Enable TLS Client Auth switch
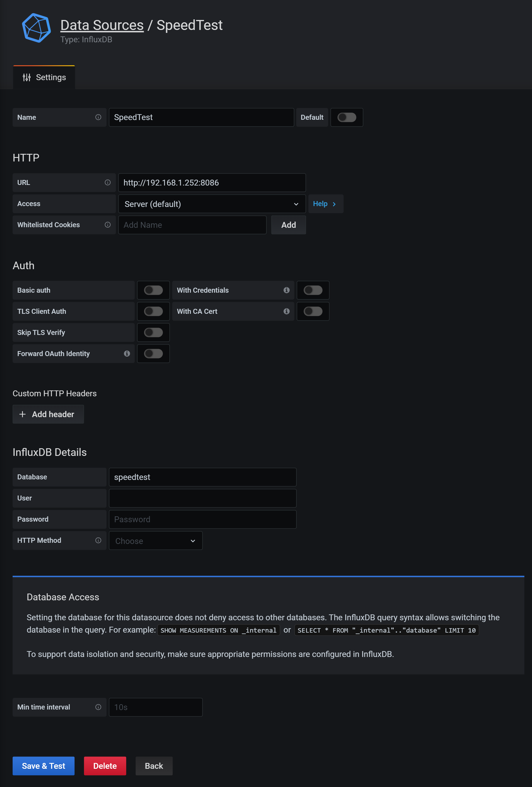This screenshot has height=787, width=532. point(153,311)
